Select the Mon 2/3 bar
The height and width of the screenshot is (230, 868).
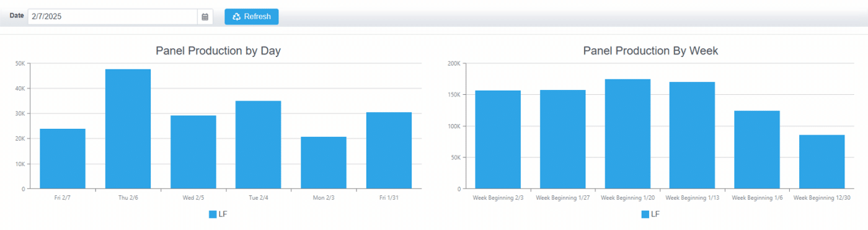[324, 162]
